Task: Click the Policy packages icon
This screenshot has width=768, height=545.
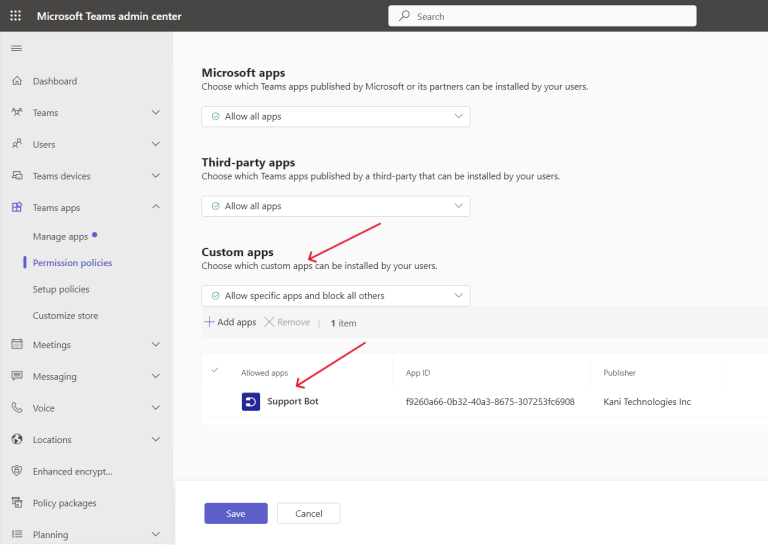Action: tap(17, 502)
